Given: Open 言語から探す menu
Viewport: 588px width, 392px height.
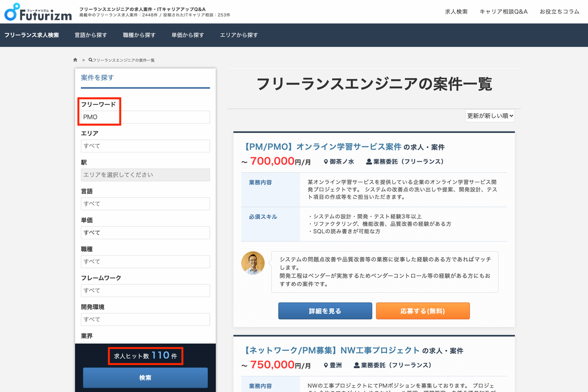Looking at the screenshot, I should (91, 35).
